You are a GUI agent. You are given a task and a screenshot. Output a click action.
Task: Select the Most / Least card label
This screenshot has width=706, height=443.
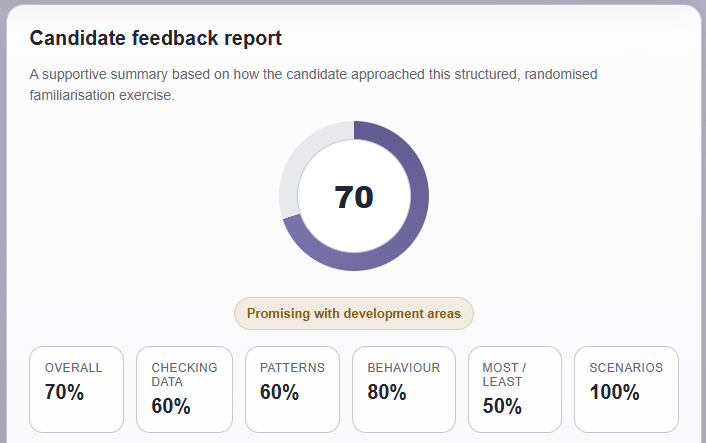500,374
